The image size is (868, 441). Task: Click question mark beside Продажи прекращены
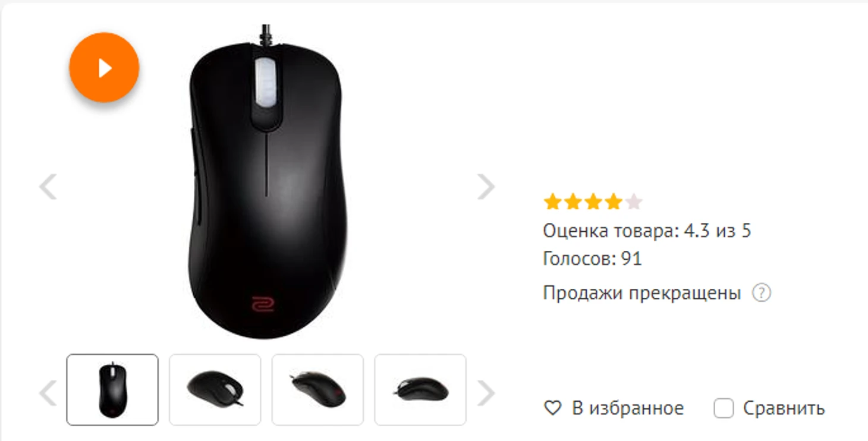[x=762, y=293]
